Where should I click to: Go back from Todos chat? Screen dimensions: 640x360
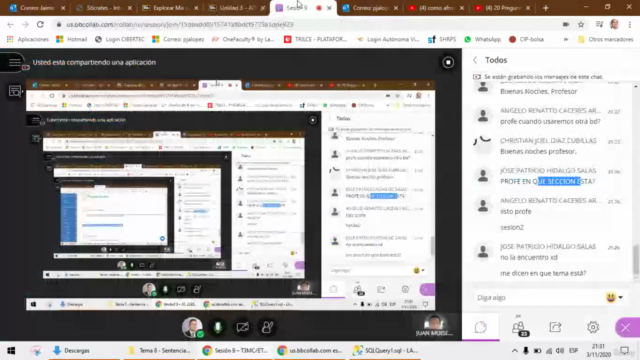click(475, 60)
